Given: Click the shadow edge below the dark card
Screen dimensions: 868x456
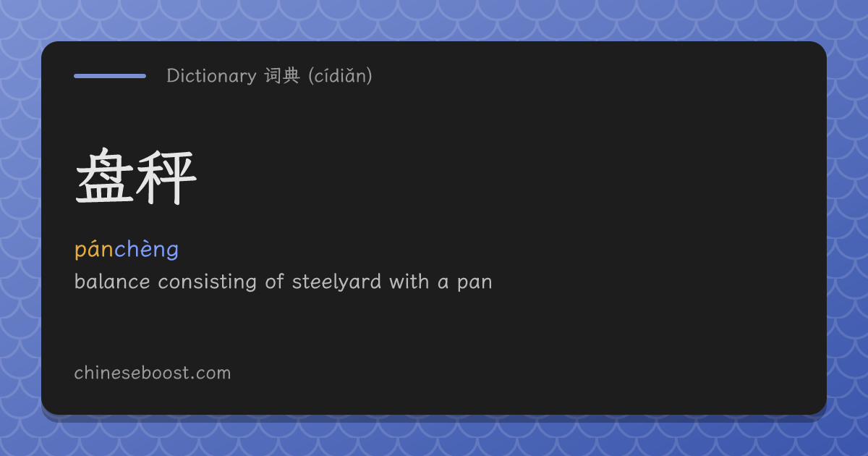Looking at the screenshot, I should tap(434, 418).
